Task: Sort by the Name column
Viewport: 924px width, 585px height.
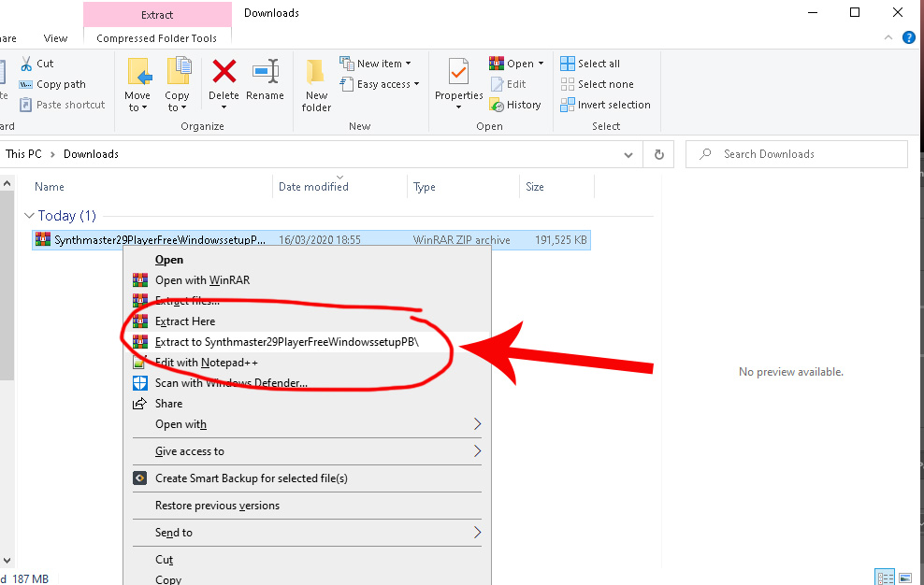Action: 50,187
